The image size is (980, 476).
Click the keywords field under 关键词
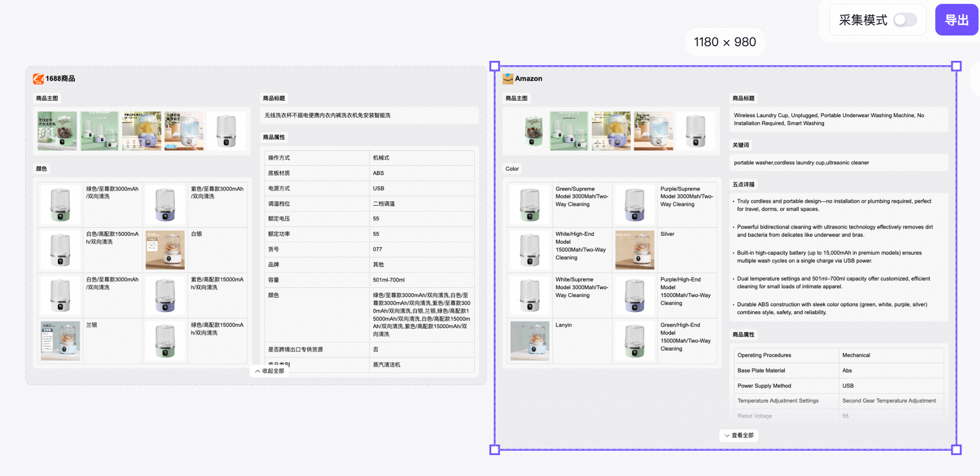[x=840, y=162]
